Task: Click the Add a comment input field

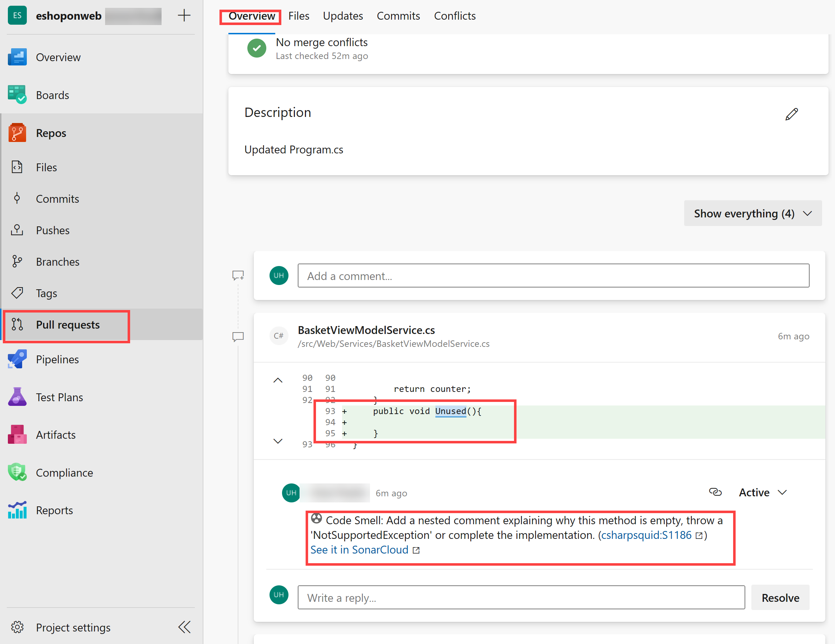Action: [553, 276]
